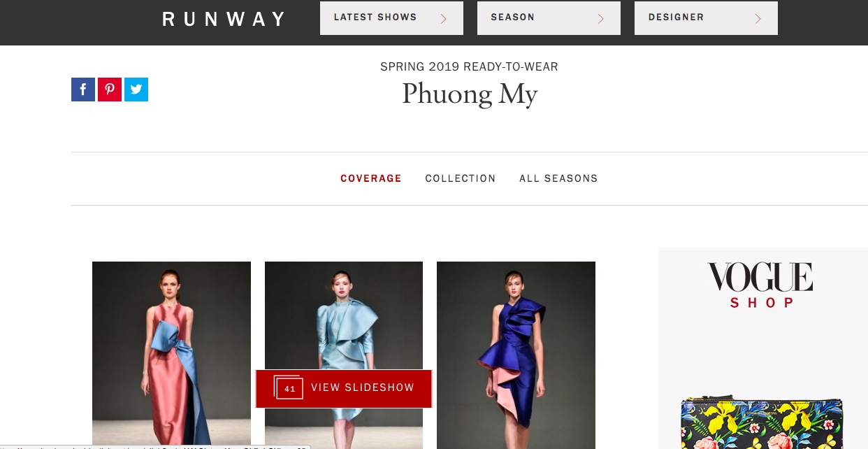Click the arrow beside Latest Shows
The image size is (868, 449).
443,18
